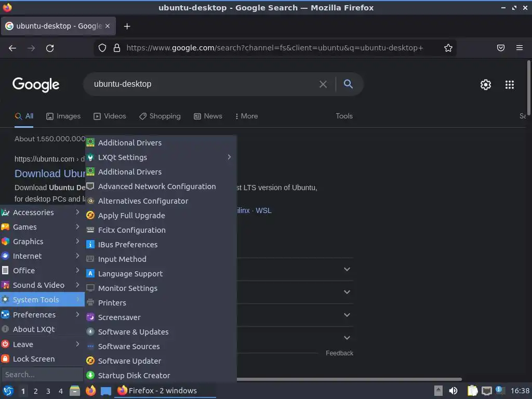Screen dimensions: 532x399
Task: Reload the page in Firefox
Action: pyautogui.click(x=50, y=48)
